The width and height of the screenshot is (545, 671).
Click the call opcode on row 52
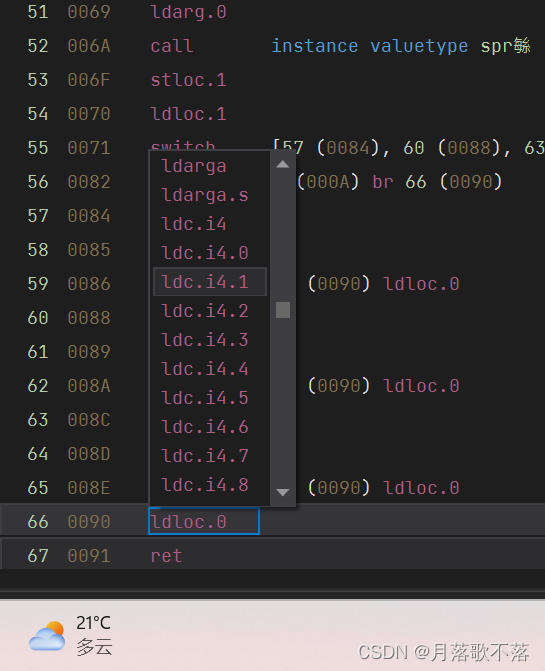(172, 46)
